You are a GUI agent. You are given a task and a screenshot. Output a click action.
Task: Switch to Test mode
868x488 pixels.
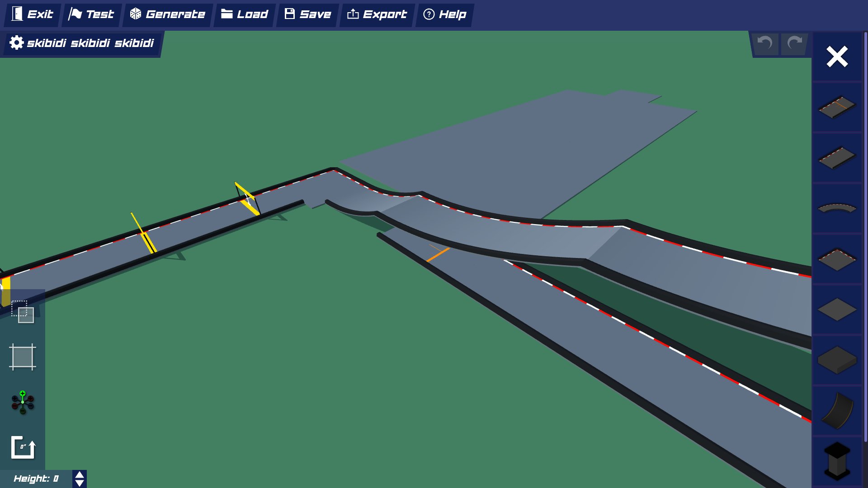pyautogui.click(x=91, y=14)
